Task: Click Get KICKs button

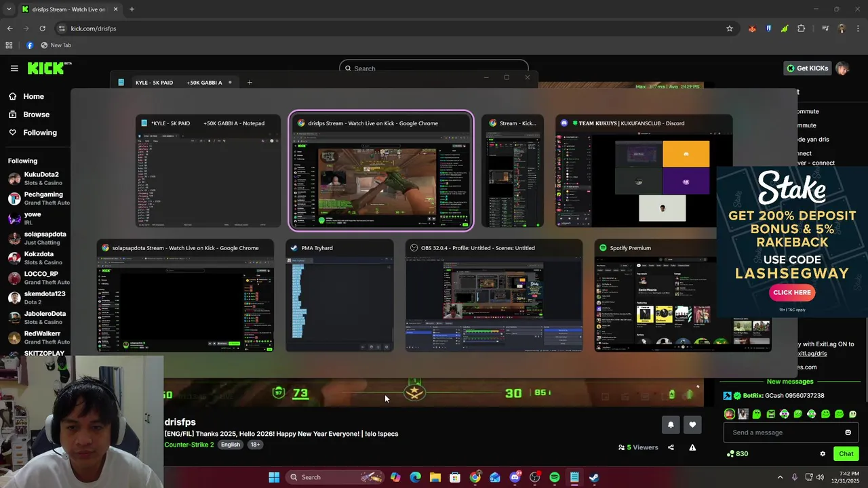Action: pyautogui.click(x=807, y=68)
